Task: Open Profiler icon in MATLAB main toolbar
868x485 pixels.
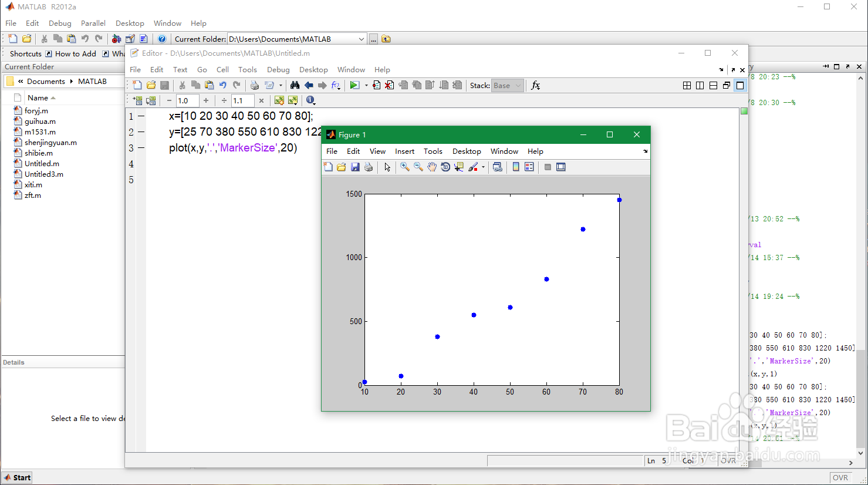Action: point(143,39)
